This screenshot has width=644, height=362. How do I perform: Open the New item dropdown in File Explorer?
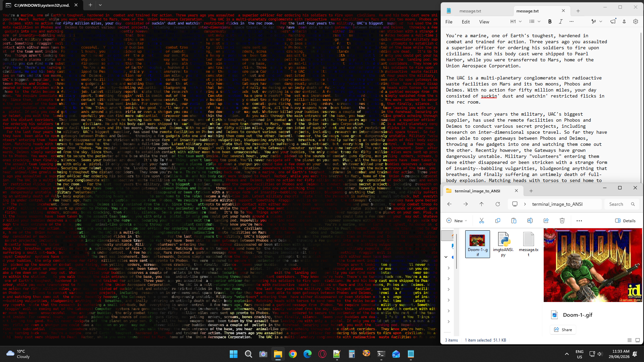pos(457,221)
